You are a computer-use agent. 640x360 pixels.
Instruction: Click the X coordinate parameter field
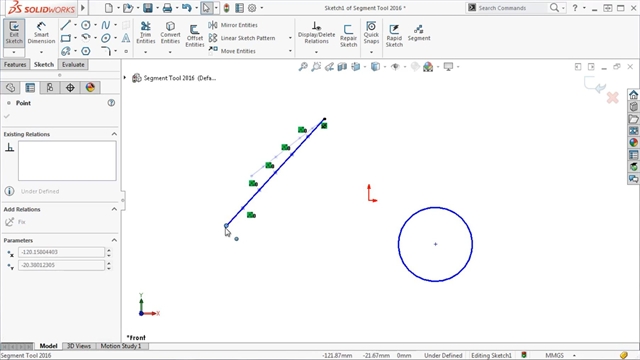[61, 252]
